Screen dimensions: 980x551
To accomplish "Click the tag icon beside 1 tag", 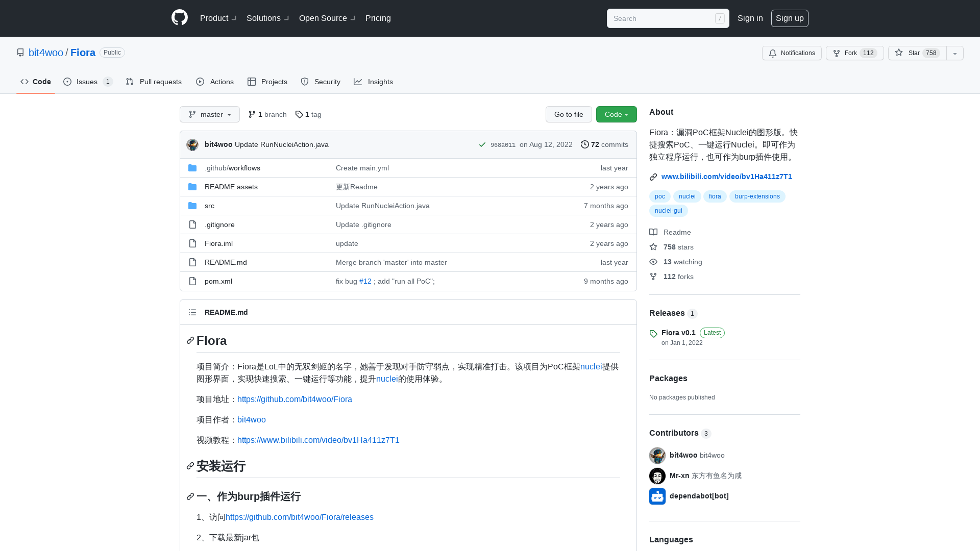I will (299, 114).
